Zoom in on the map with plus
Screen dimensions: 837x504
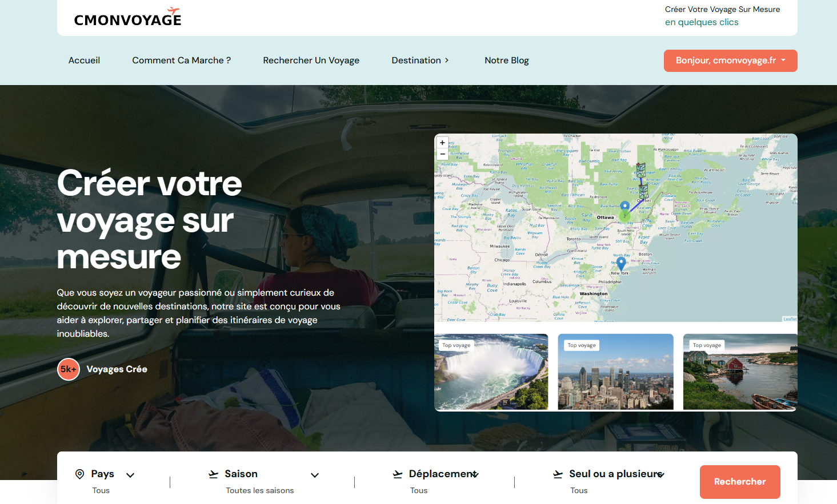click(442, 143)
